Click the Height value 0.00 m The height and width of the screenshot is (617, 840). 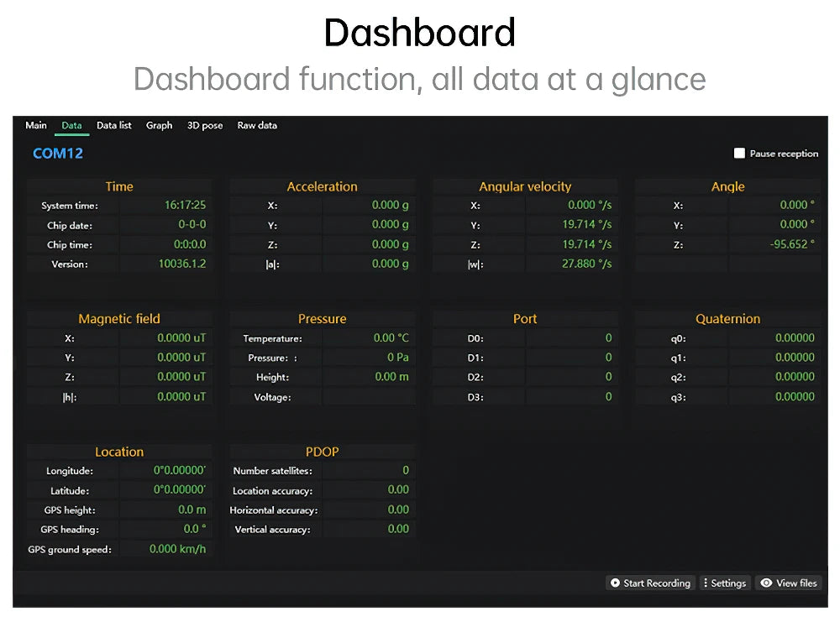pyautogui.click(x=391, y=377)
